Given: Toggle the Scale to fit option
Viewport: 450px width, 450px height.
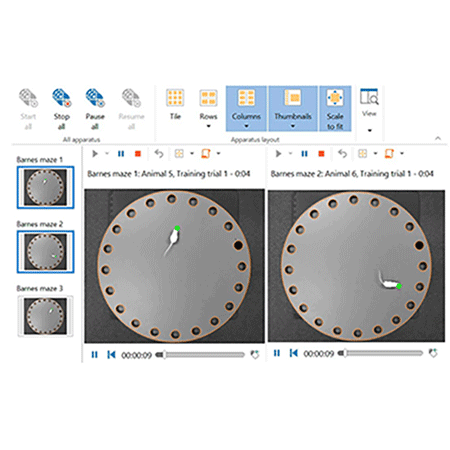Looking at the screenshot, I should [335, 109].
